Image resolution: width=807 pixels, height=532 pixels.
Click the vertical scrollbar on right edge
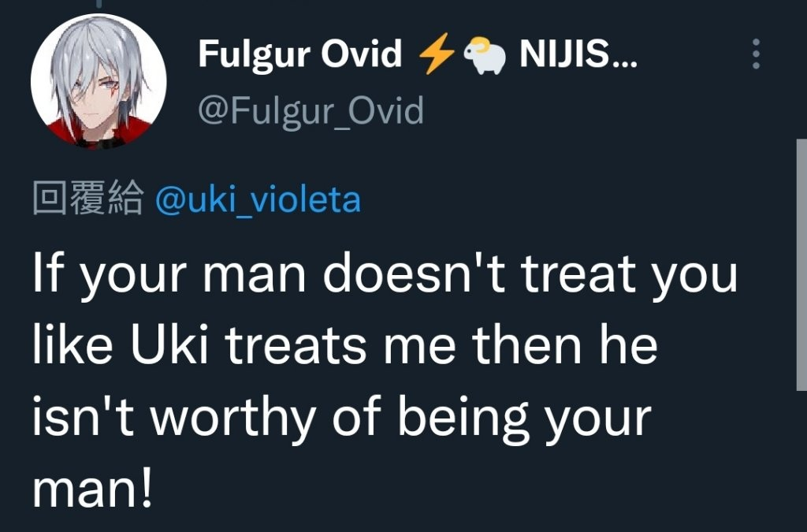point(801,265)
